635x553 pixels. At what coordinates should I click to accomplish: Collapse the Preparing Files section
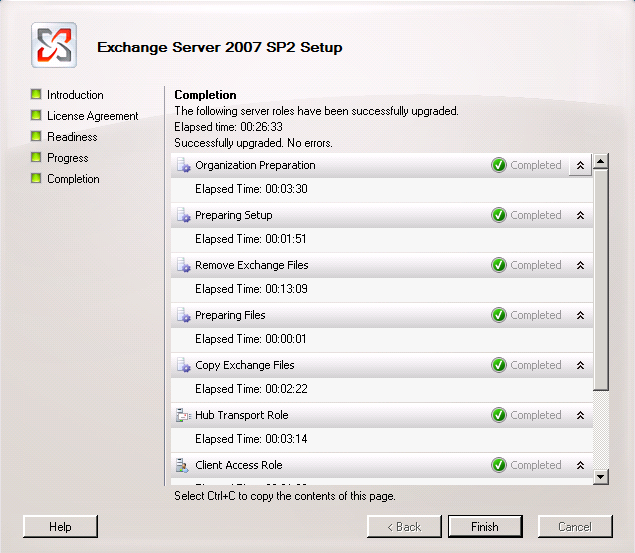pyautogui.click(x=580, y=315)
